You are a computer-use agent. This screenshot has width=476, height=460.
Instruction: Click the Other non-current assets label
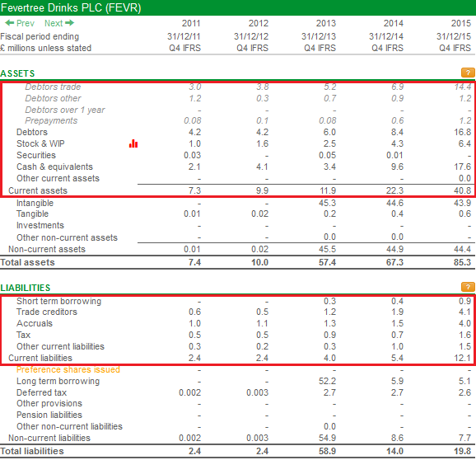67,237
